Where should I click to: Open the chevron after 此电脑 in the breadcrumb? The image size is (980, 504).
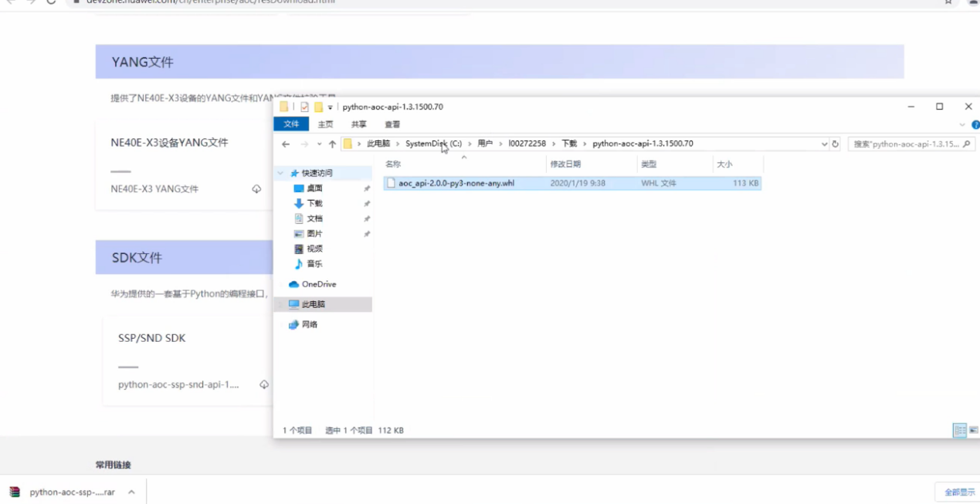(398, 144)
